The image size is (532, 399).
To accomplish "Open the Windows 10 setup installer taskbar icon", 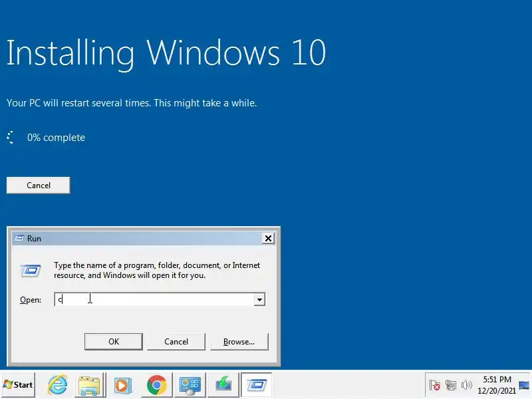I will (x=223, y=385).
